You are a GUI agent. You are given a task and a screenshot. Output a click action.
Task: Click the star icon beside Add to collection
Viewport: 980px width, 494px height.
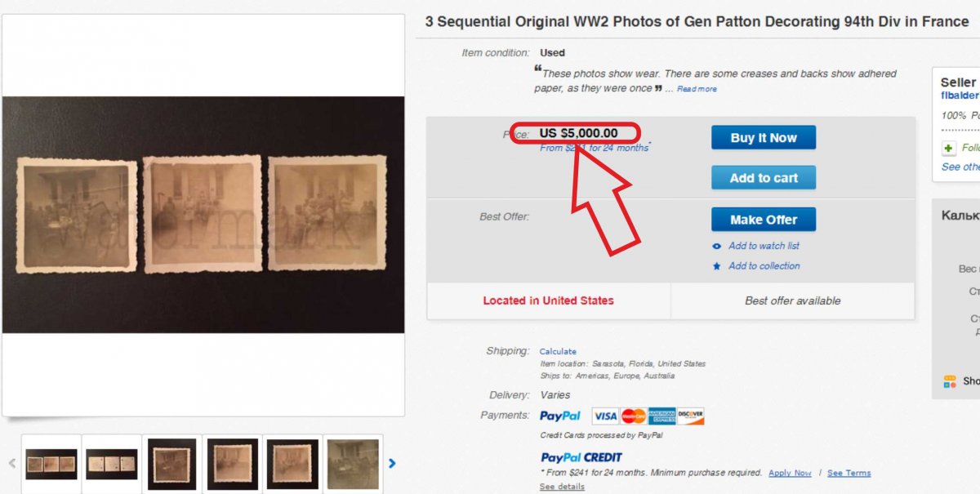717,266
